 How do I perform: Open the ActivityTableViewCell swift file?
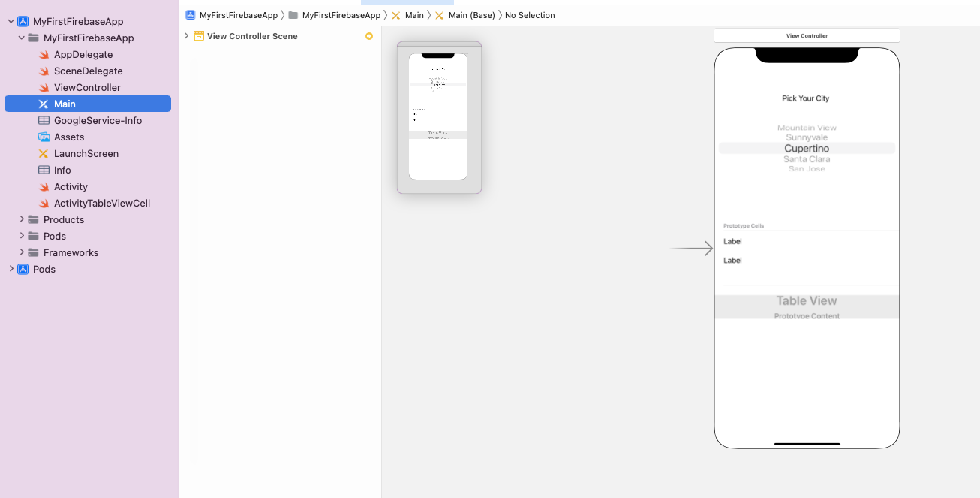102,204
